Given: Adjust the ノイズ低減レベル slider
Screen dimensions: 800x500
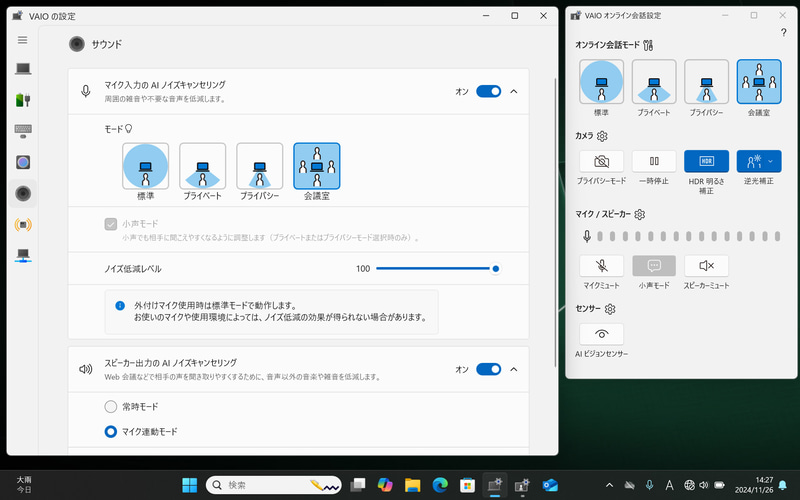Looking at the screenshot, I should [437, 268].
